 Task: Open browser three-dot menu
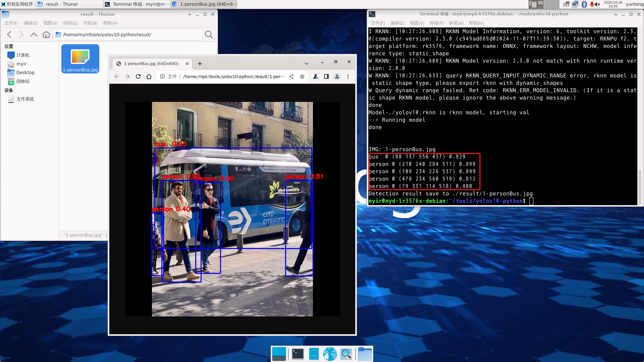point(348,76)
